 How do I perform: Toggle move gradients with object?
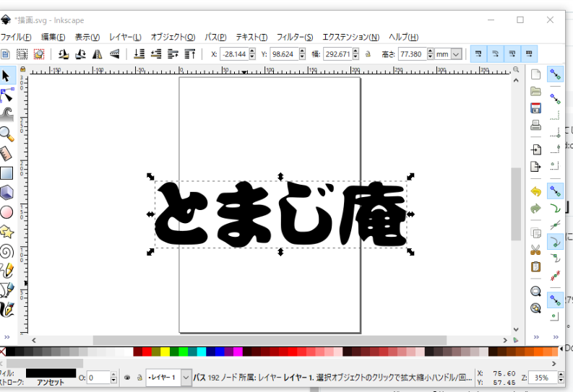tap(512, 54)
